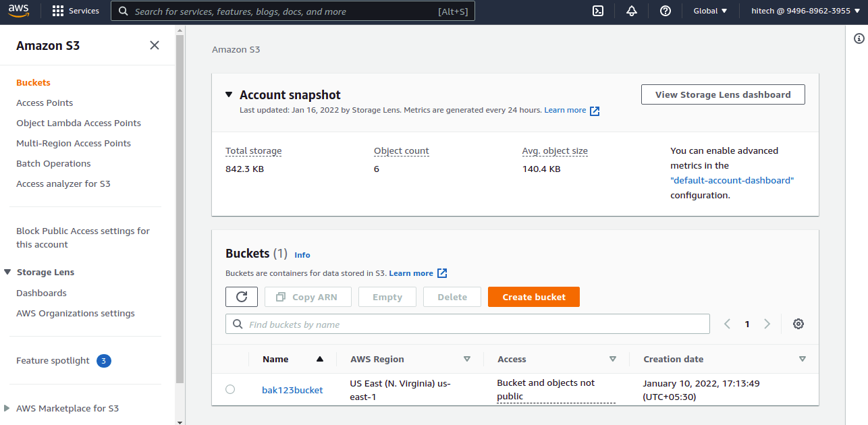Screen dimensions: 868x425
Task: Open Storage Lens Dashboards
Action: coord(41,293)
